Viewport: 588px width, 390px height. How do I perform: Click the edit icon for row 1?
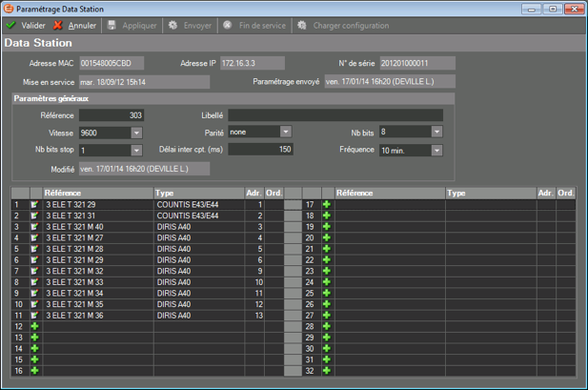point(35,204)
